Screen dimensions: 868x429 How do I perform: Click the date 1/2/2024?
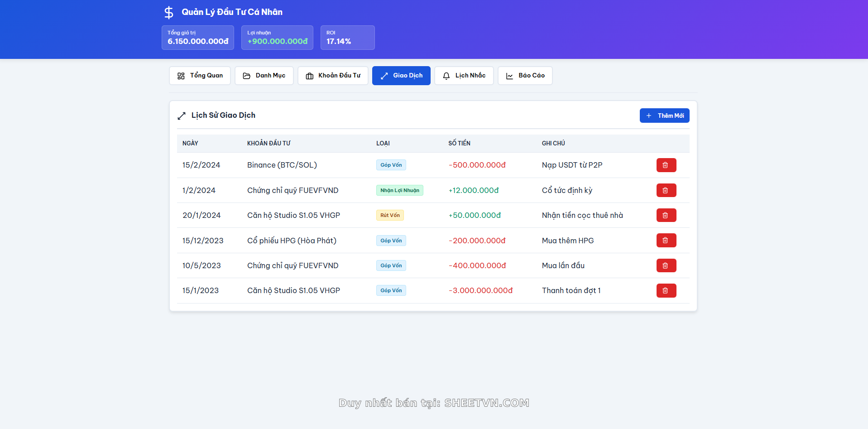pos(199,190)
